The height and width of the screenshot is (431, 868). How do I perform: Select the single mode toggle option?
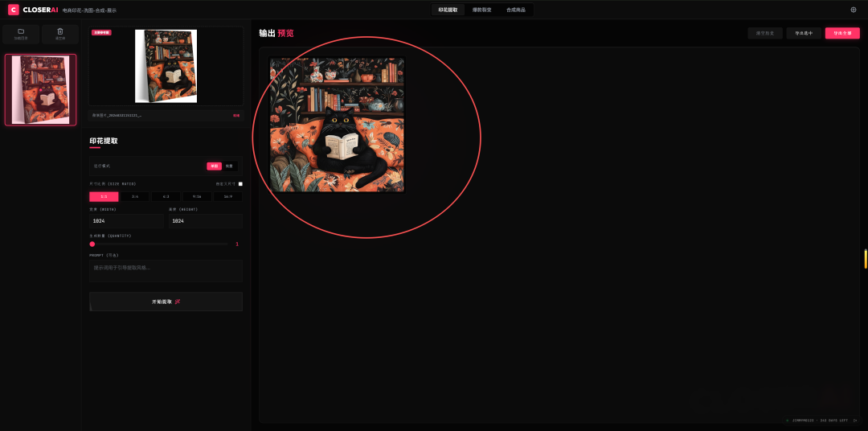pyautogui.click(x=215, y=166)
